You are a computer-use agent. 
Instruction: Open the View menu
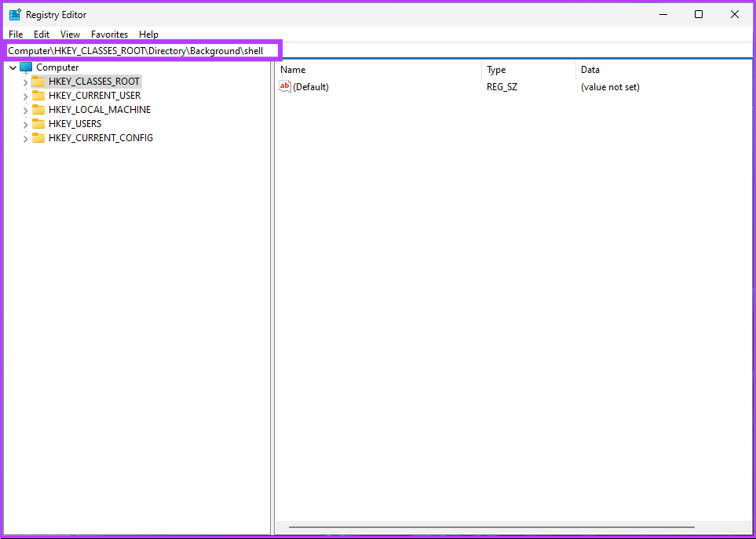coord(70,35)
